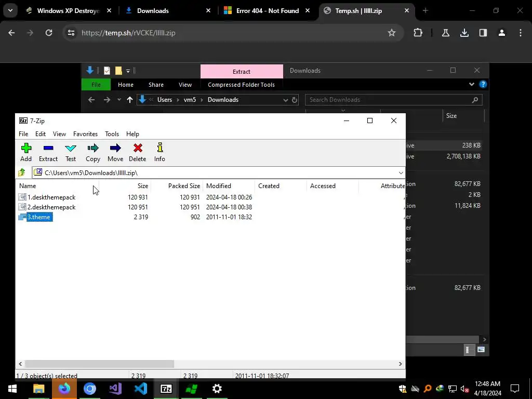Screen dimensions: 532x399
Task: Open the File tab in Explorer ribbon
Action: 96,85
